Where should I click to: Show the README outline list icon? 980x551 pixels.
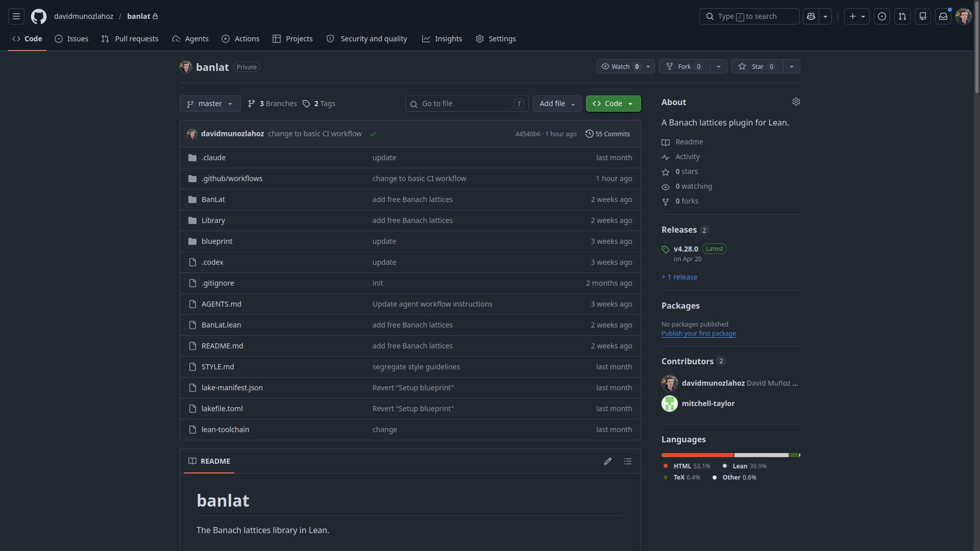(x=627, y=461)
